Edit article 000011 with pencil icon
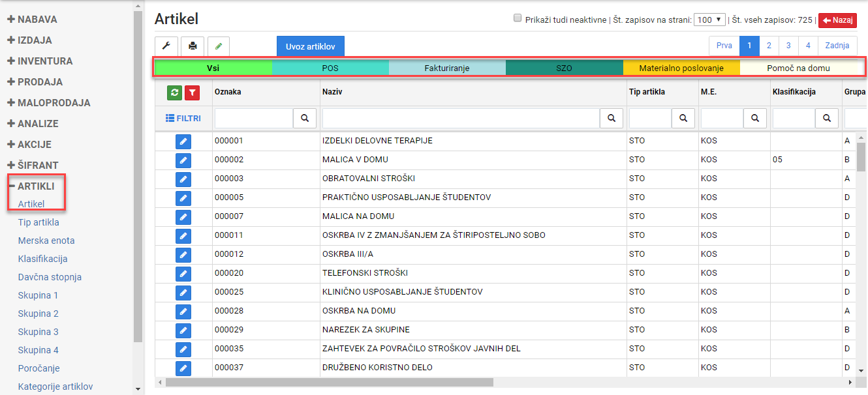Viewport: 868px width, 395px height. click(183, 235)
